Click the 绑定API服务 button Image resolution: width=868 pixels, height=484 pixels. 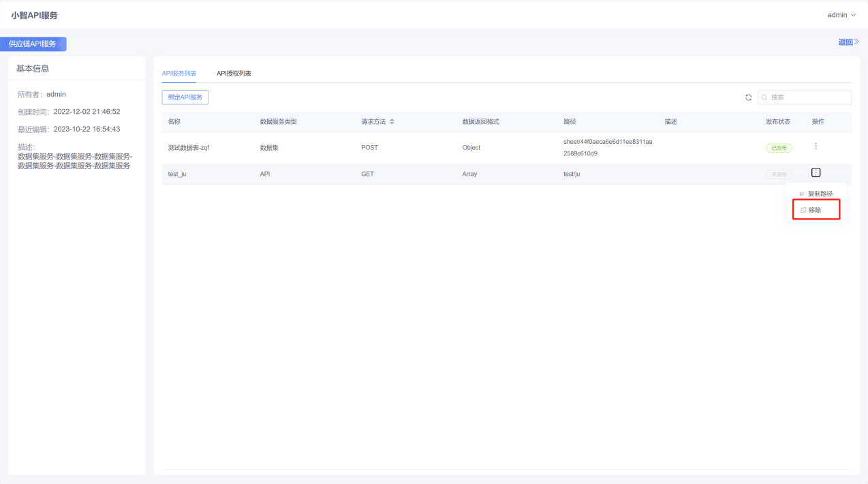(185, 97)
